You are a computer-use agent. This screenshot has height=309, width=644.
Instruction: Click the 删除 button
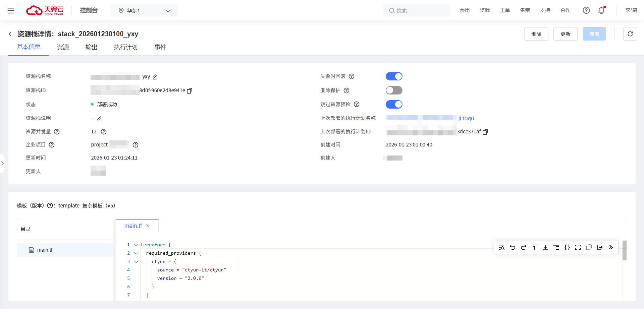pyautogui.click(x=536, y=34)
